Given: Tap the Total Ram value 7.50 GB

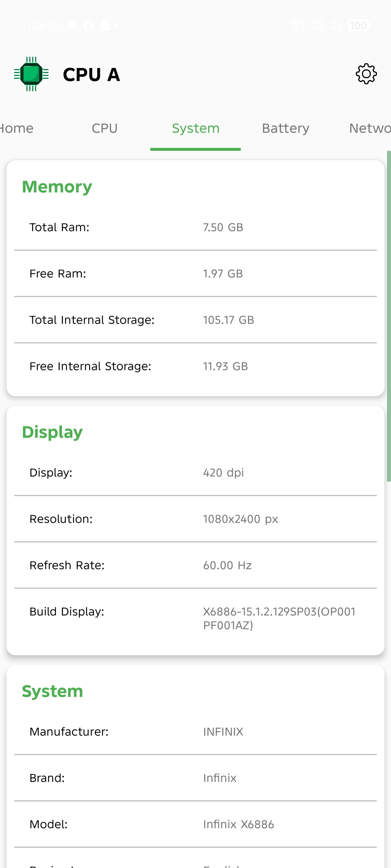Looking at the screenshot, I should pos(223,227).
